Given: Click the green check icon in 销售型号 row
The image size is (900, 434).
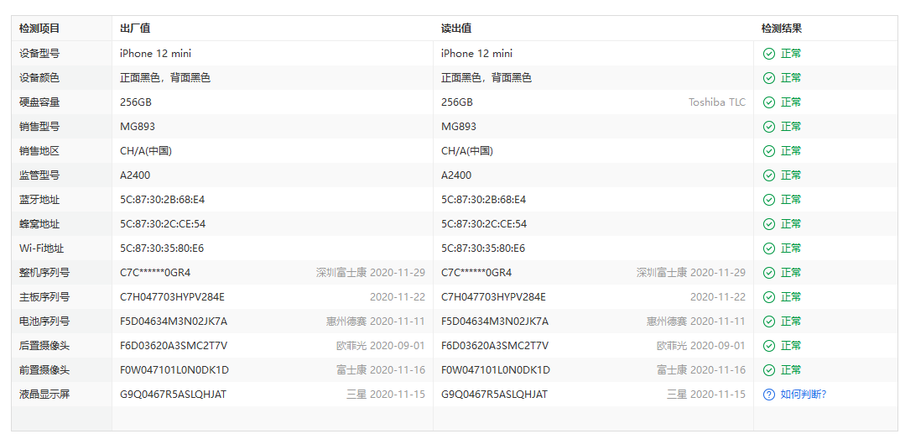Looking at the screenshot, I should pyautogui.click(x=769, y=126).
